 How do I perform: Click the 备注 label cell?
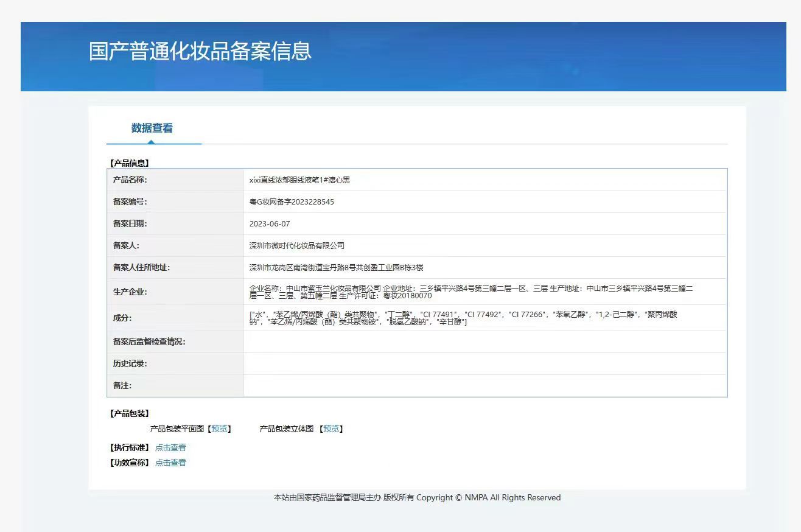click(x=175, y=386)
